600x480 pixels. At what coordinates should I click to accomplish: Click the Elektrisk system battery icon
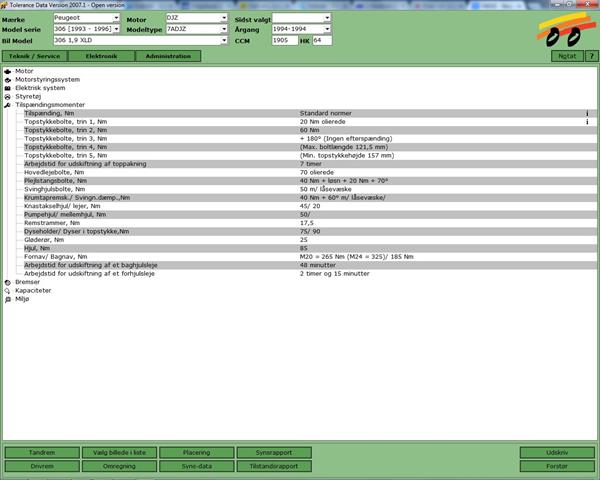click(x=8, y=88)
